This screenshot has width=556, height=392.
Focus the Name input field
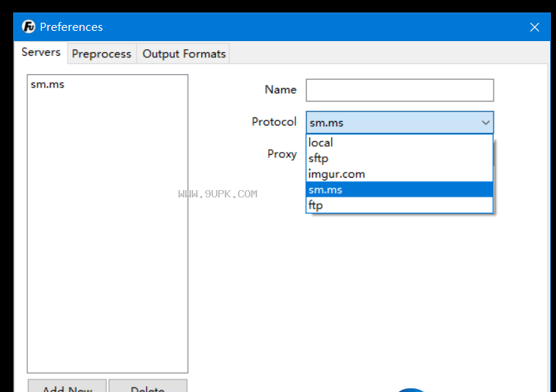(400, 90)
